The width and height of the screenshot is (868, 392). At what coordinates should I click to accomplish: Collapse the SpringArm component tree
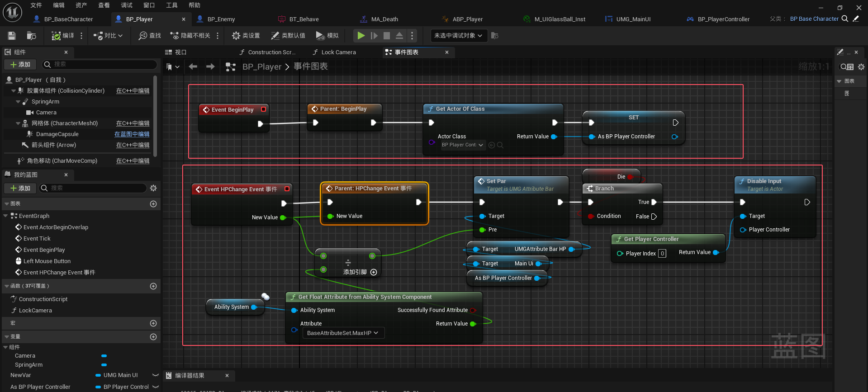click(18, 102)
